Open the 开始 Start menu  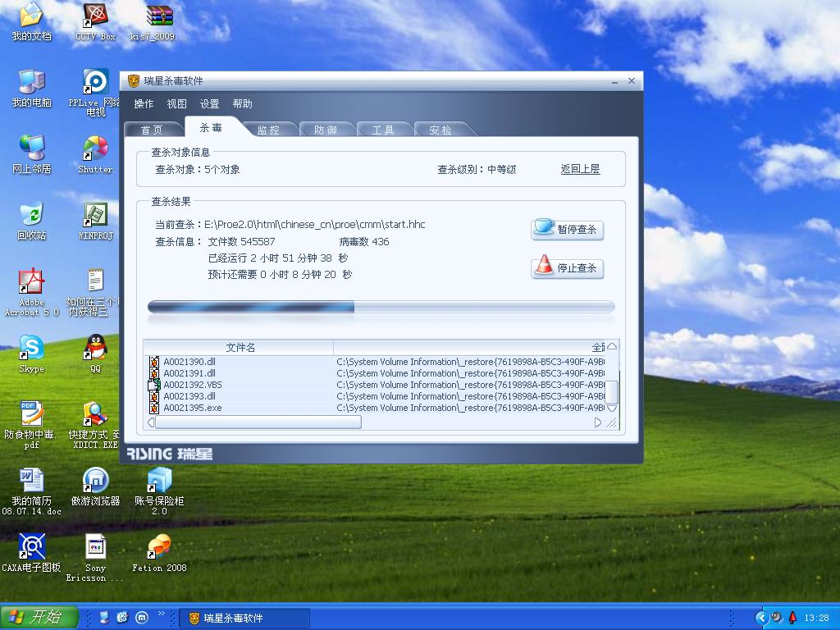point(39,617)
